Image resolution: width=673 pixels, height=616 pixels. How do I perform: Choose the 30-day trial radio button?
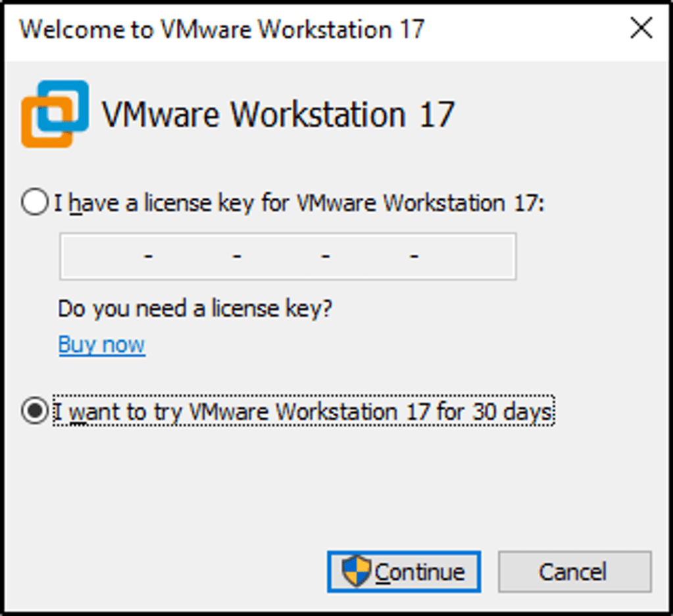tap(34, 412)
